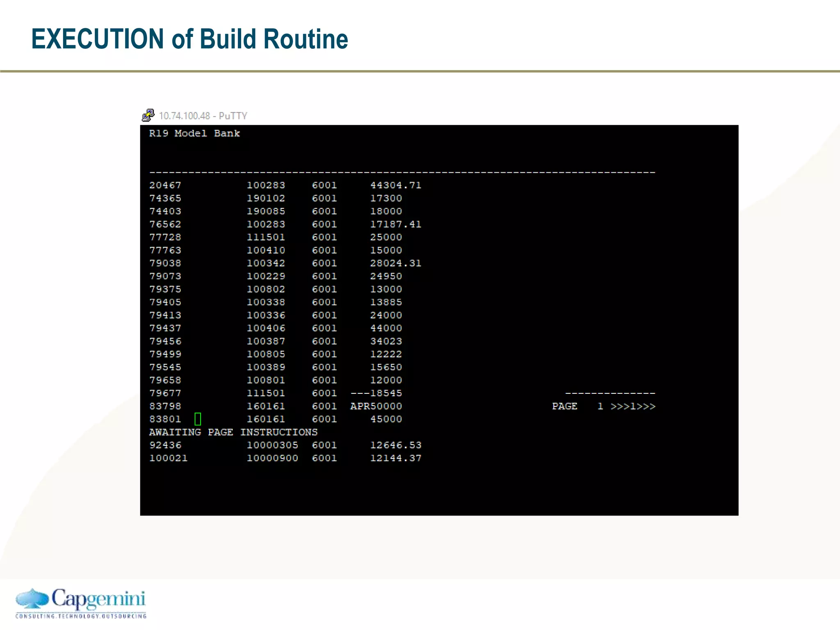Select record ID 83798
This screenshot has width=840, height=630.
tap(165, 406)
